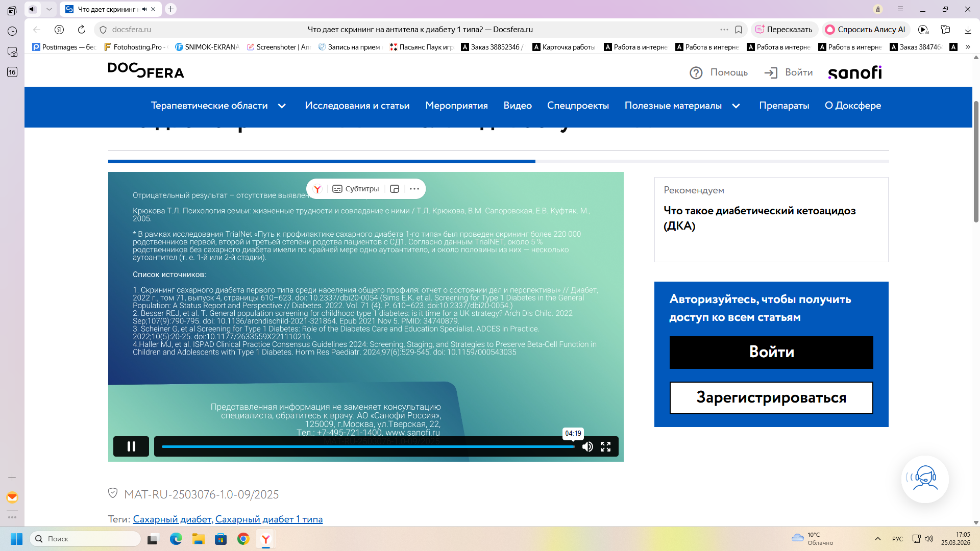This screenshot has width=980, height=551.
Task: Expand the tab list chevron
Action: 49,9
